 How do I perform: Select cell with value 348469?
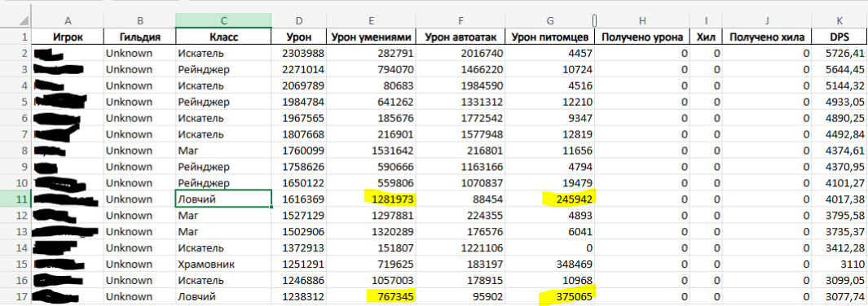pyautogui.click(x=550, y=264)
